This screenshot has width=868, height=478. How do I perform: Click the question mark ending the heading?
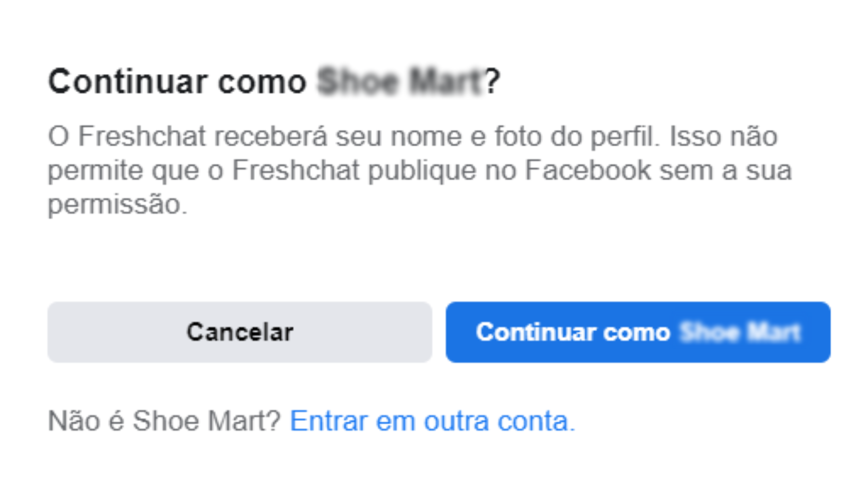pos(492,82)
